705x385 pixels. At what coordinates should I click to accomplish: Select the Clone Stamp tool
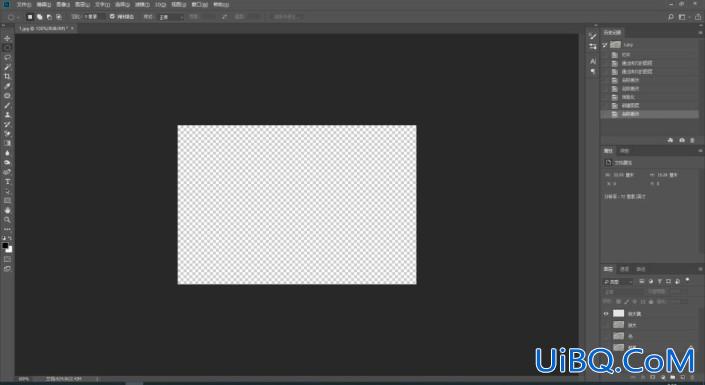point(7,115)
